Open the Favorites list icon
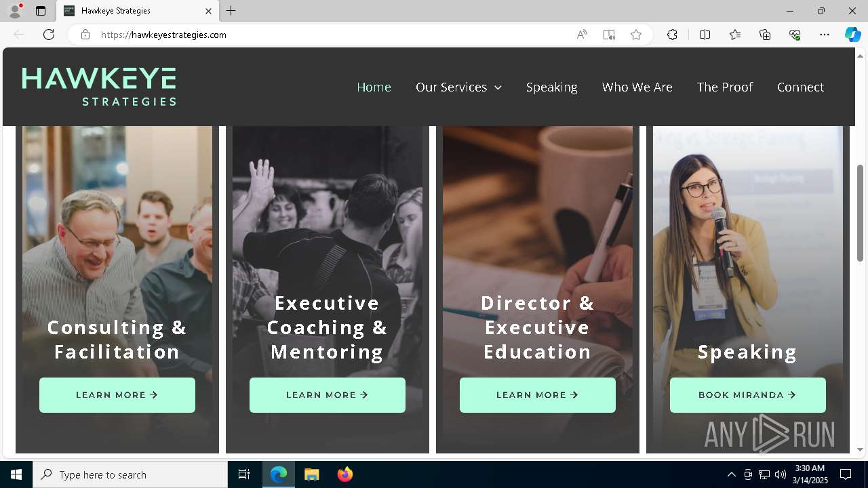Screen dimensions: 868x488 tap(735, 35)
